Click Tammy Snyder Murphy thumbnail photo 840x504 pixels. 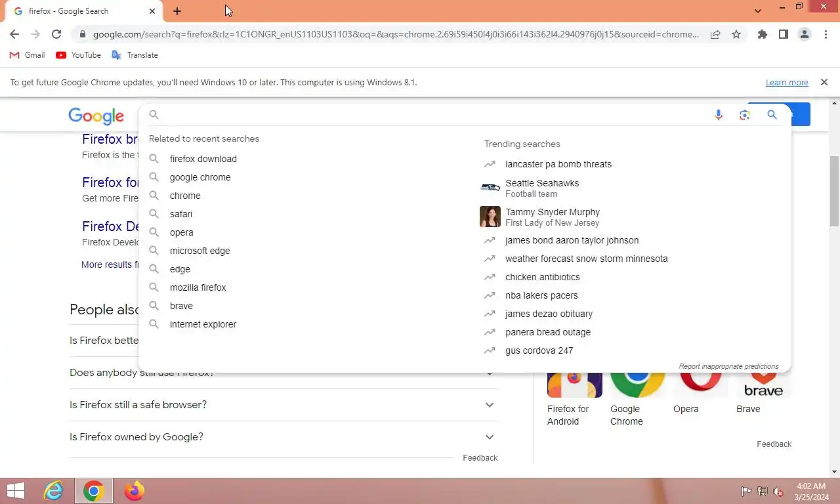(x=490, y=217)
